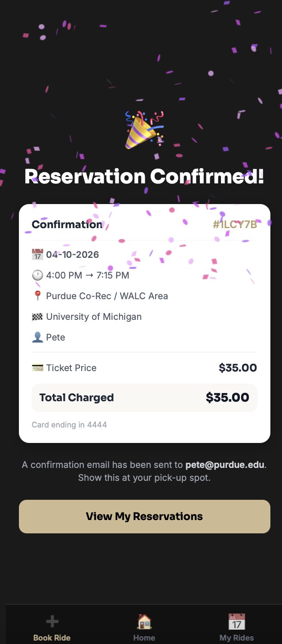Click the party popper celebration icon
This screenshot has width=282, height=644.
click(144, 130)
